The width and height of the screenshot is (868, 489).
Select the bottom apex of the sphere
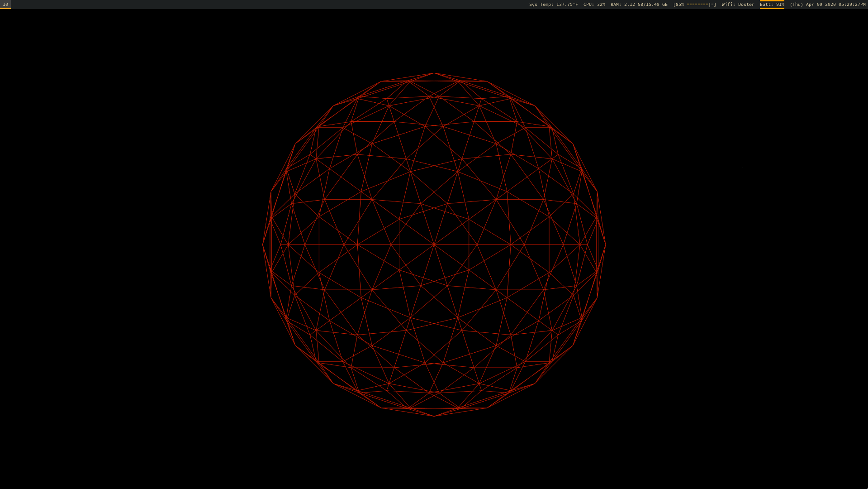pos(434,416)
